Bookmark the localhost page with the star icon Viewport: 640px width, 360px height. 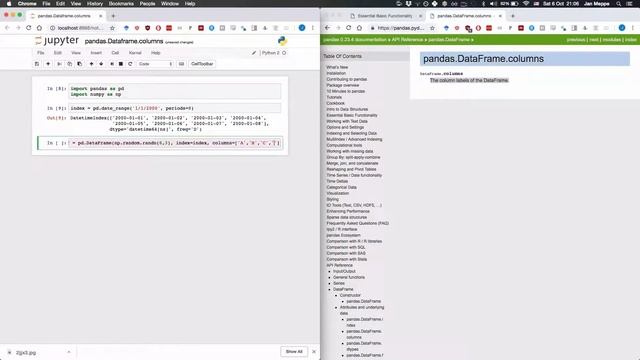click(x=112, y=28)
